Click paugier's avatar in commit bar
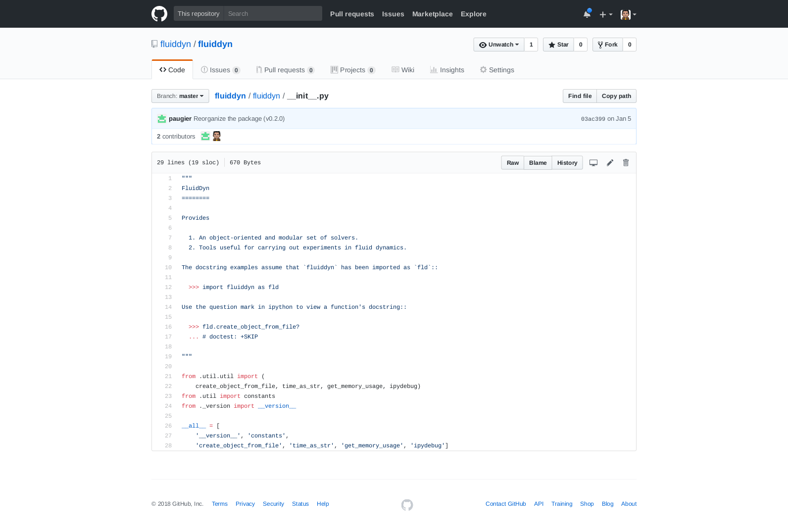 pos(162,119)
